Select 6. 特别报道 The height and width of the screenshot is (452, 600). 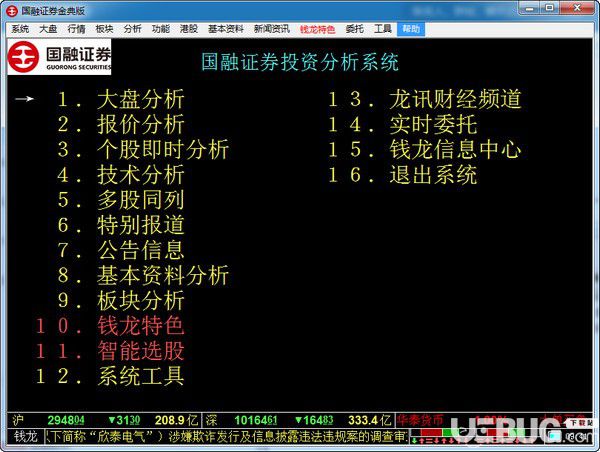(x=121, y=225)
